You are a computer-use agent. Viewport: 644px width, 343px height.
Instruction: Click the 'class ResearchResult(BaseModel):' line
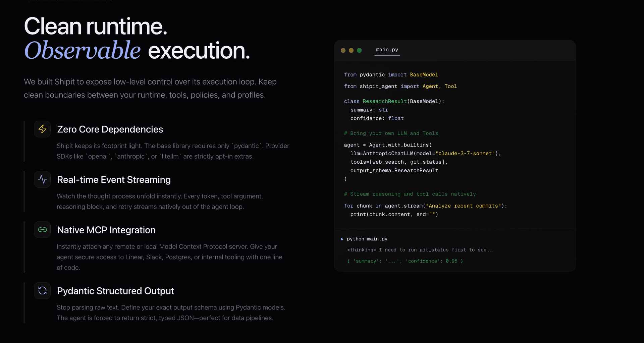tap(394, 102)
